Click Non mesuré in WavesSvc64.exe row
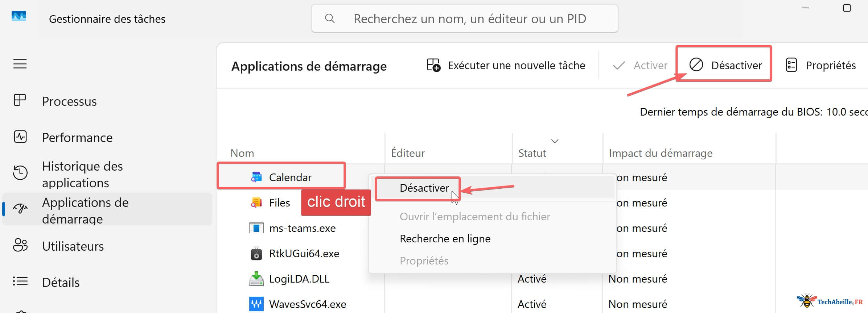Image resolution: width=868 pixels, height=313 pixels. [638, 304]
